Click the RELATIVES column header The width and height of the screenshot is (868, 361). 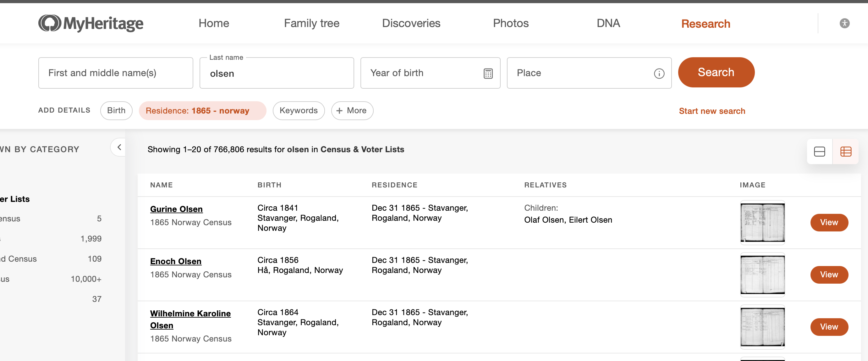545,185
